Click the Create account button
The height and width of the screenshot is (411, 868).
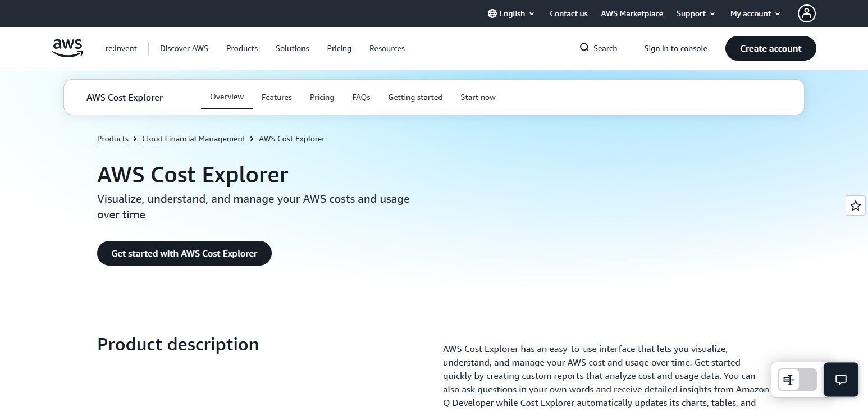click(x=771, y=48)
